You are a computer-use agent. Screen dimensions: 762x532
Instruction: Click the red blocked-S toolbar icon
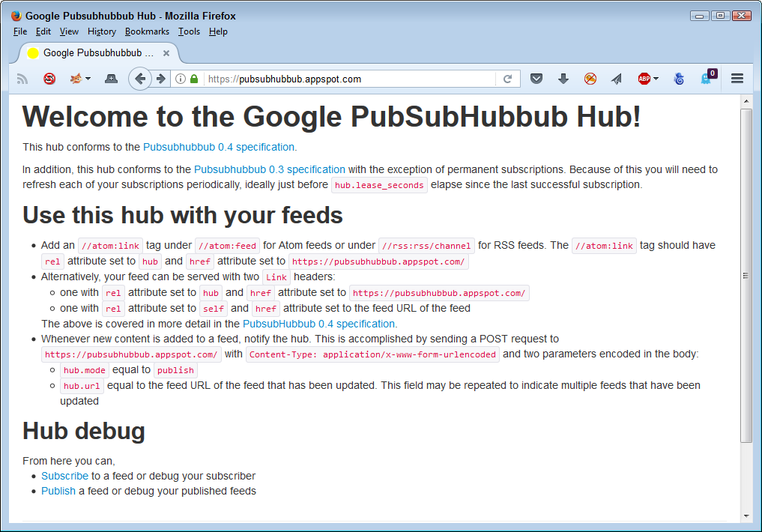[x=49, y=79]
